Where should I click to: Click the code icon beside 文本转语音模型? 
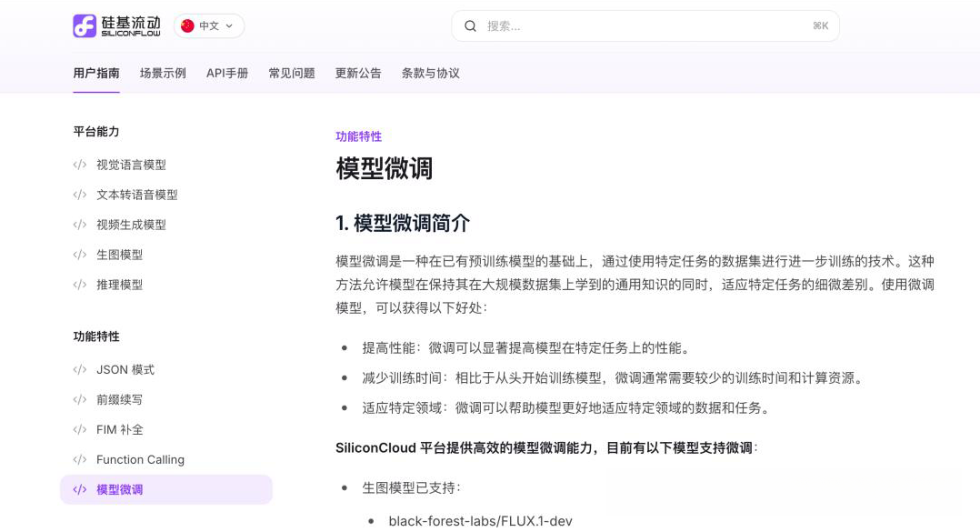(79, 195)
